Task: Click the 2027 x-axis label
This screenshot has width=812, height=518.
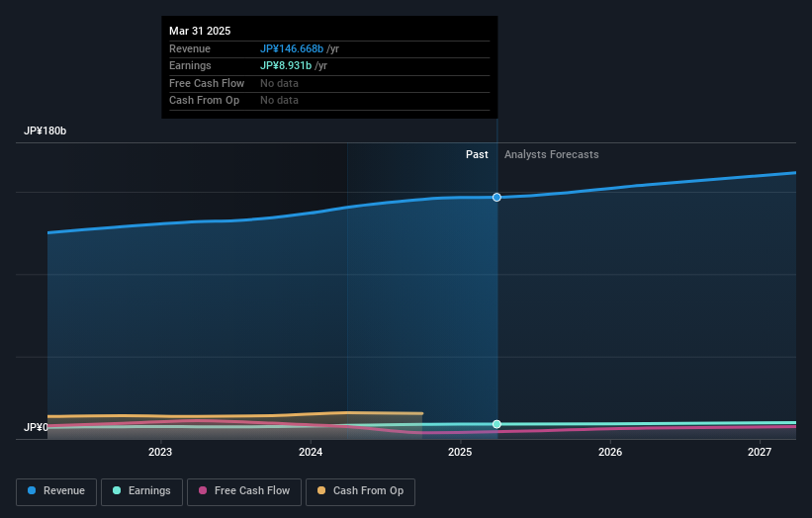Action: pyautogui.click(x=760, y=452)
